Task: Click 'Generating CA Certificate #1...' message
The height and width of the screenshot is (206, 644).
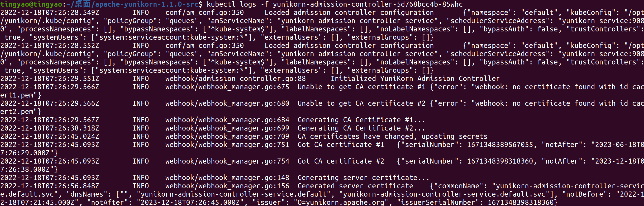Action: click(x=361, y=120)
